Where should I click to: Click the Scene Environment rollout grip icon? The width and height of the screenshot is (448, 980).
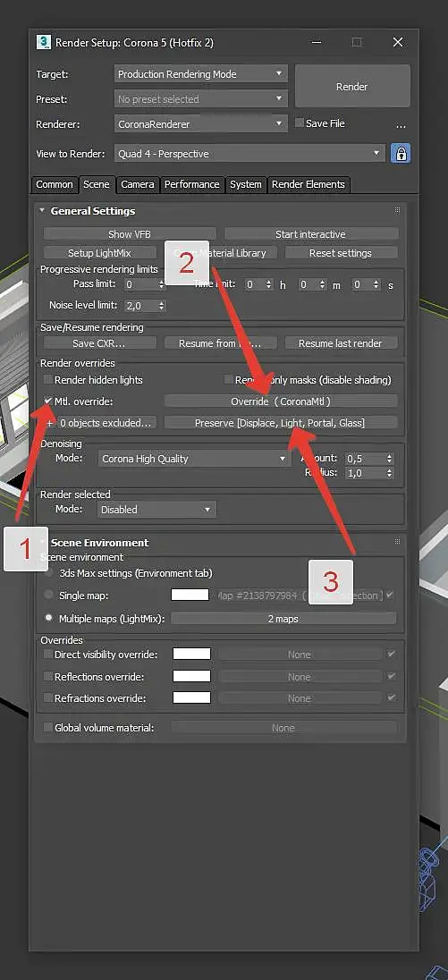[x=397, y=541]
